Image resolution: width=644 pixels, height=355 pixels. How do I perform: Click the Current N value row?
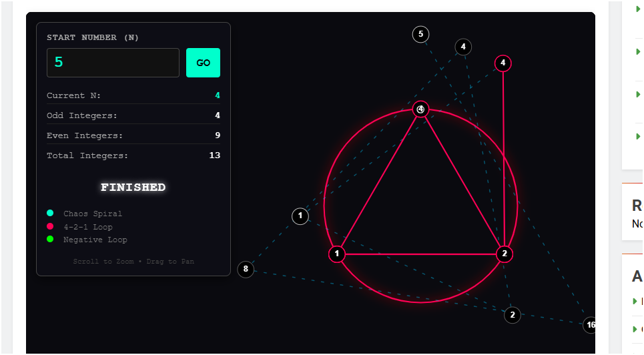[x=133, y=95]
